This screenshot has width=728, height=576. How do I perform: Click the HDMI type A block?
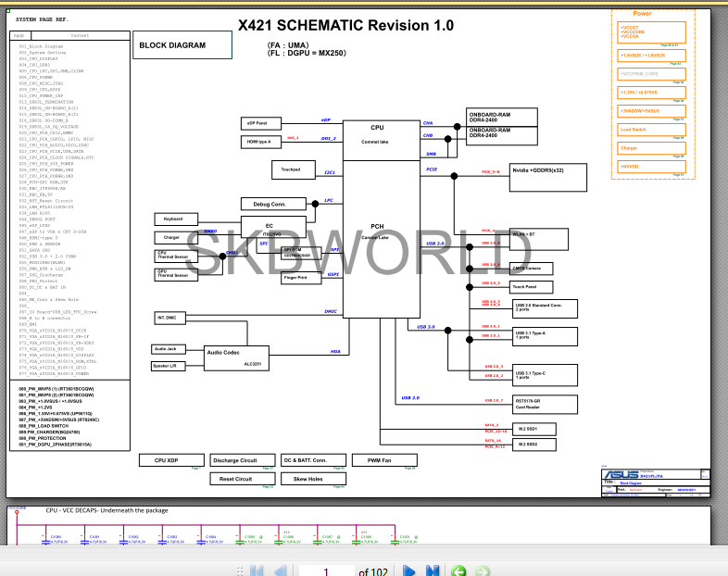point(261,142)
